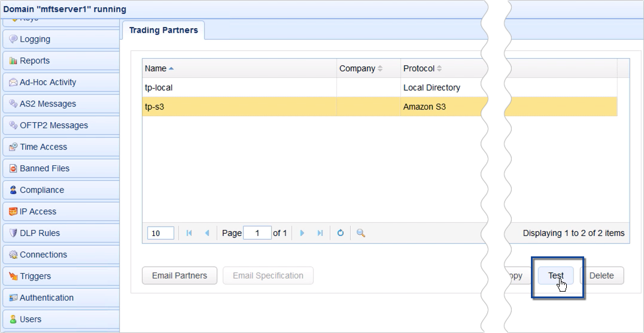Click the Amazon S3 protocol cell
The width and height of the screenshot is (644, 333).
424,107
